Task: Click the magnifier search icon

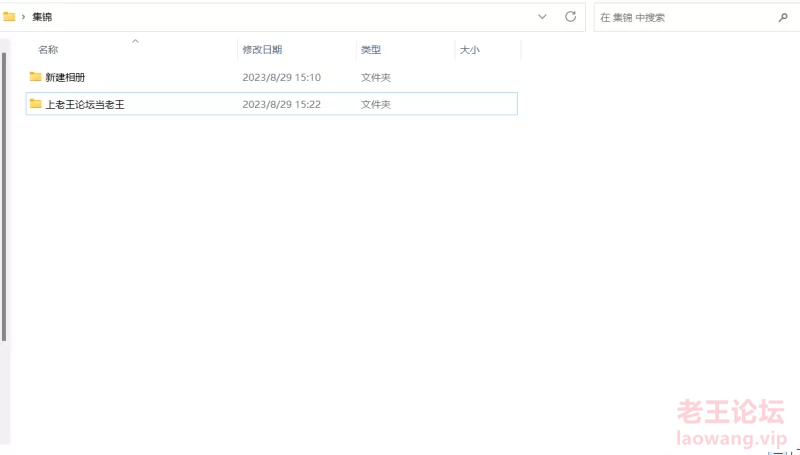Action: click(782, 17)
